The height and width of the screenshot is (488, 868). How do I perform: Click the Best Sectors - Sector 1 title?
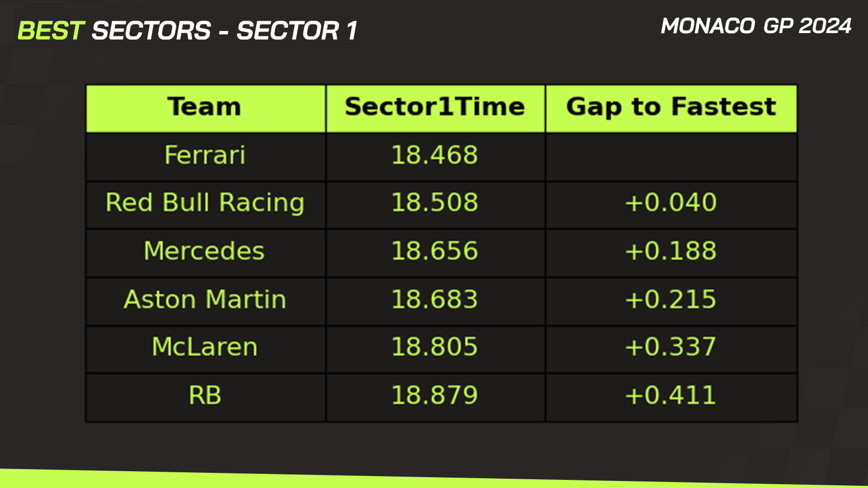click(x=188, y=31)
